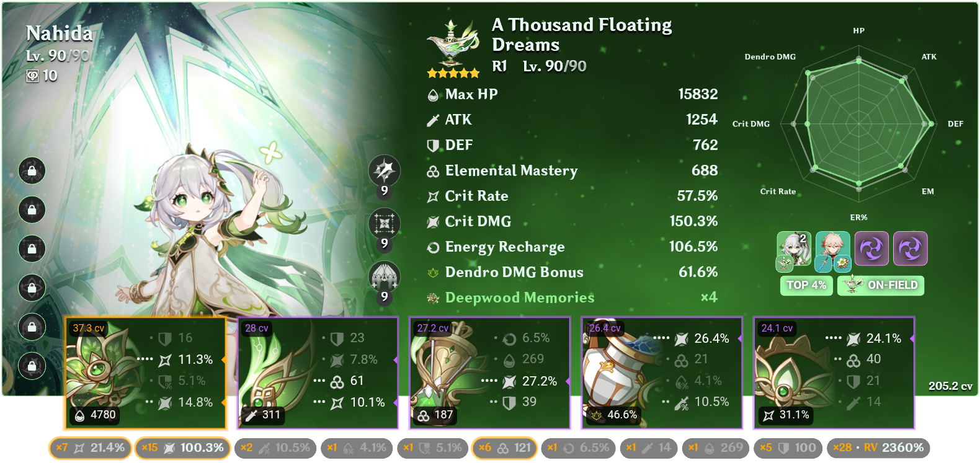Click the TOP 4% ranking badge
The width and height of the screenshot is (980, 463).
pos(806,285)
